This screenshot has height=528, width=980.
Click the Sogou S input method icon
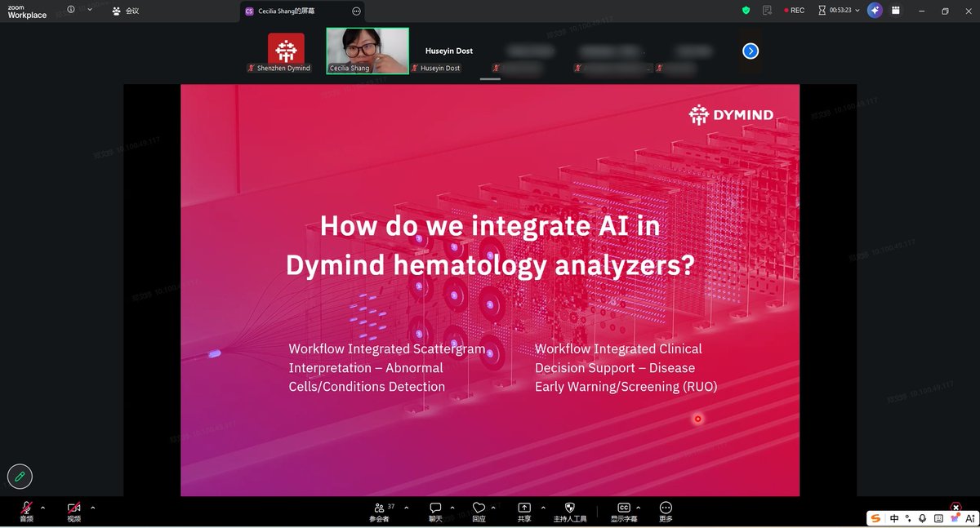click(x=876, y=518)
